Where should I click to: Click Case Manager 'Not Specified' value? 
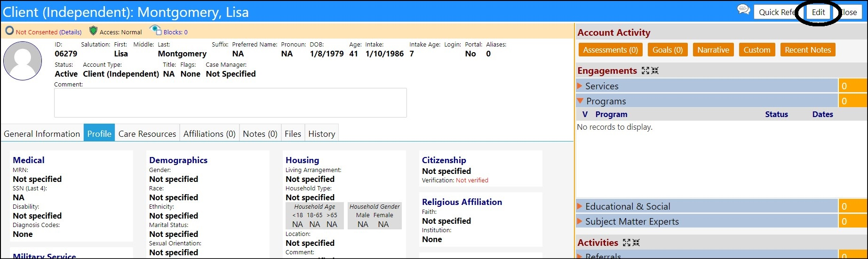tap(231, 74)
